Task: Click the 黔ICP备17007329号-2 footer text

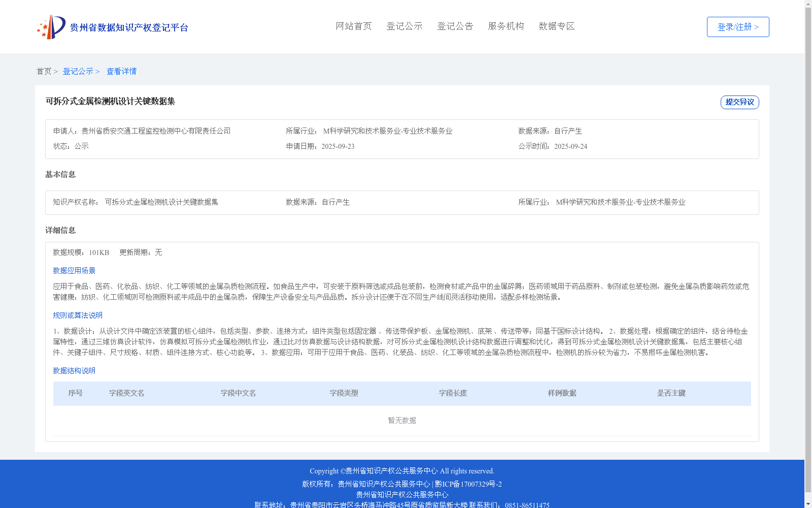Action: coord(468,484)
